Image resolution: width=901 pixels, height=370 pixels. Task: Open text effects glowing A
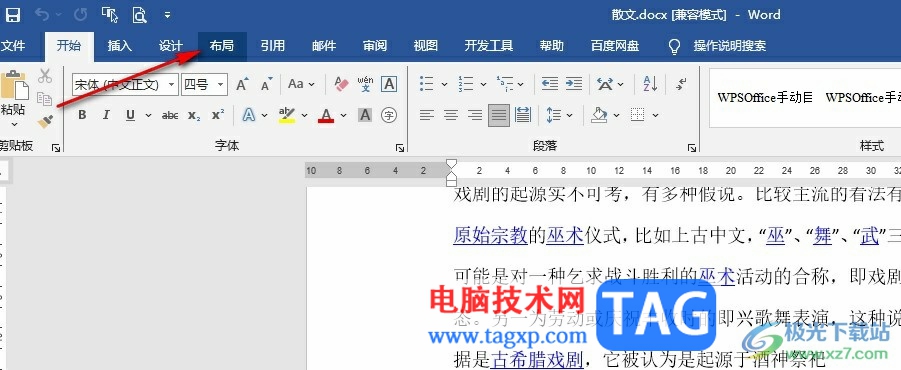click(249, 115)
